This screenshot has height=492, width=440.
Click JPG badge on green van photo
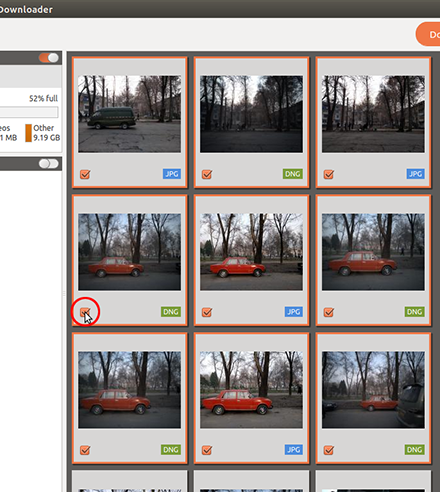coord(172,174)
